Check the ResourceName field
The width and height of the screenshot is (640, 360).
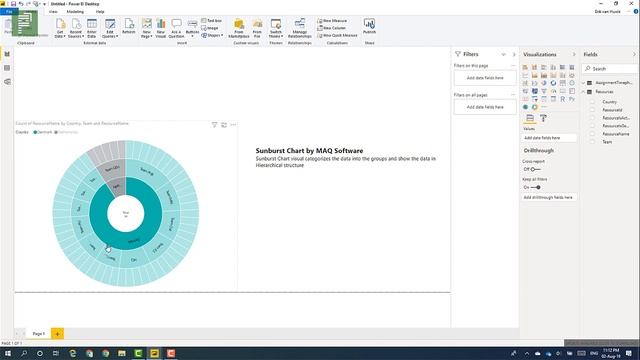point(592,134)
